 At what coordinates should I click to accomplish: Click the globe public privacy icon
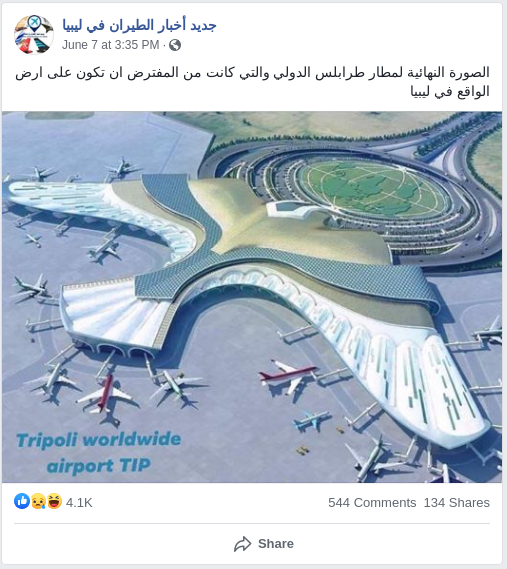point(175,45)
